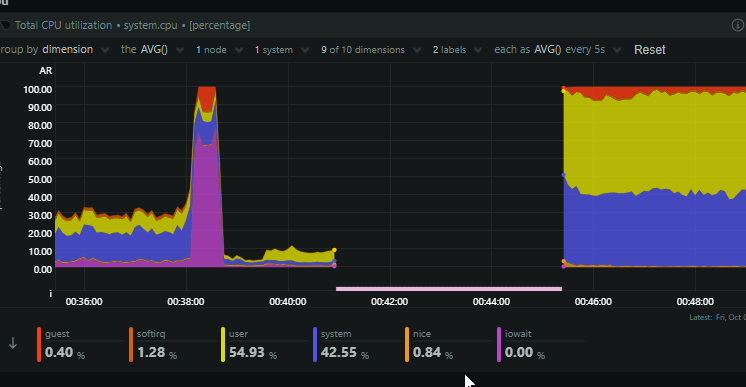Click the AR label above the y-axis

[x=46, y=70]
